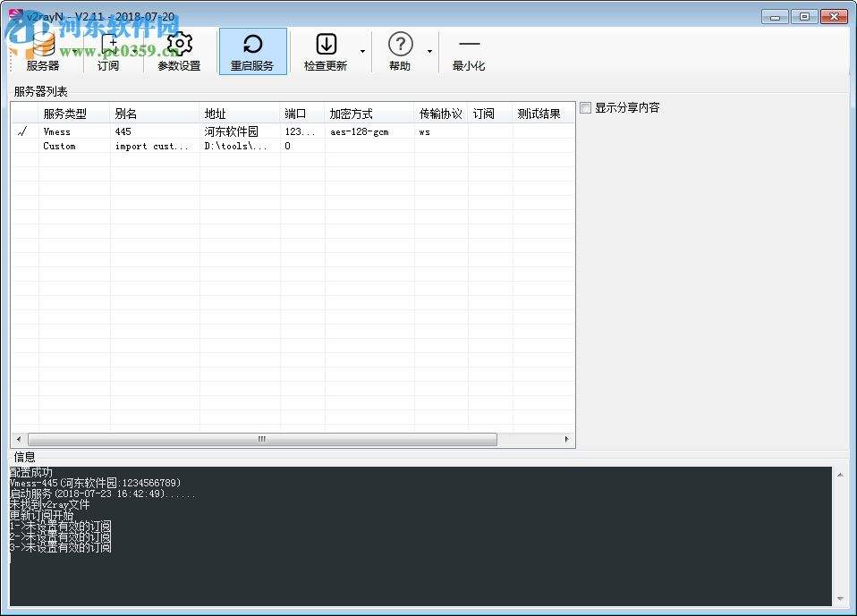Click the server list scroll right arrow

(x=567, y=439)
